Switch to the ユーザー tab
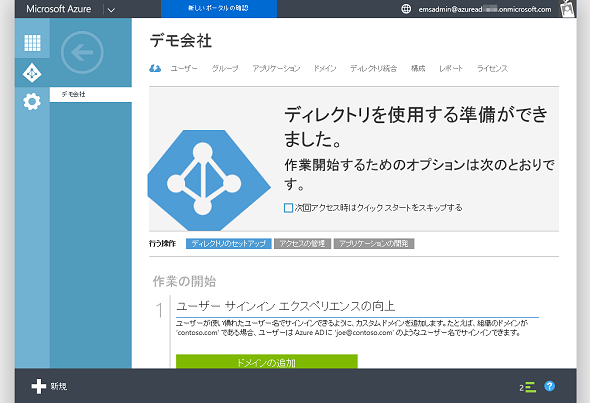This screenshot has height=403, width=590. [x=184, y=68]
